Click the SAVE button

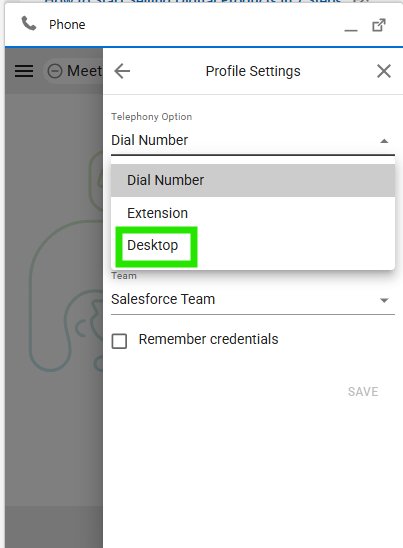(x=363, y=392)
